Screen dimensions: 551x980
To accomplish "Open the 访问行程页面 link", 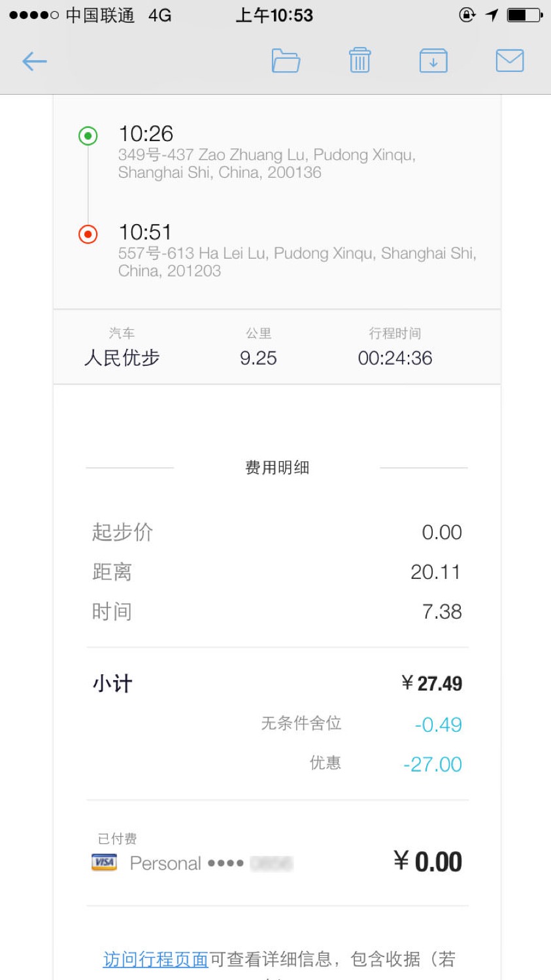I will pos(156,959).
